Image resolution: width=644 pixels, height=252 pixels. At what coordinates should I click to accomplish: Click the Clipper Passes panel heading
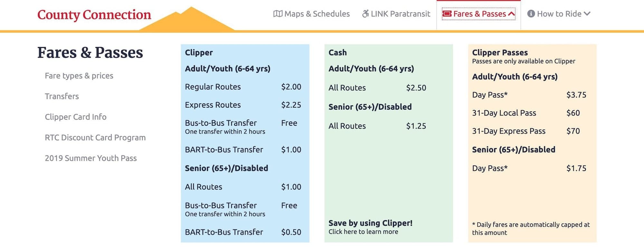click(x=500, y=52)
